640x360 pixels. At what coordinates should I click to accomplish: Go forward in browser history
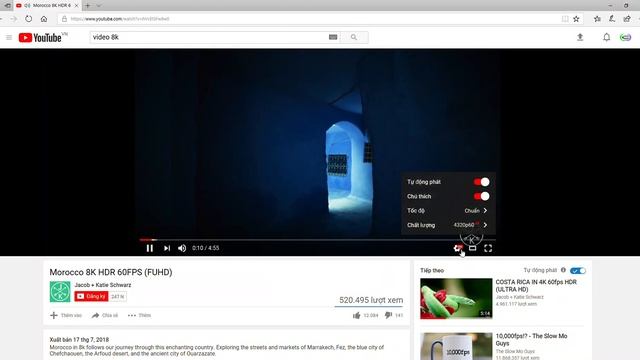13,19
